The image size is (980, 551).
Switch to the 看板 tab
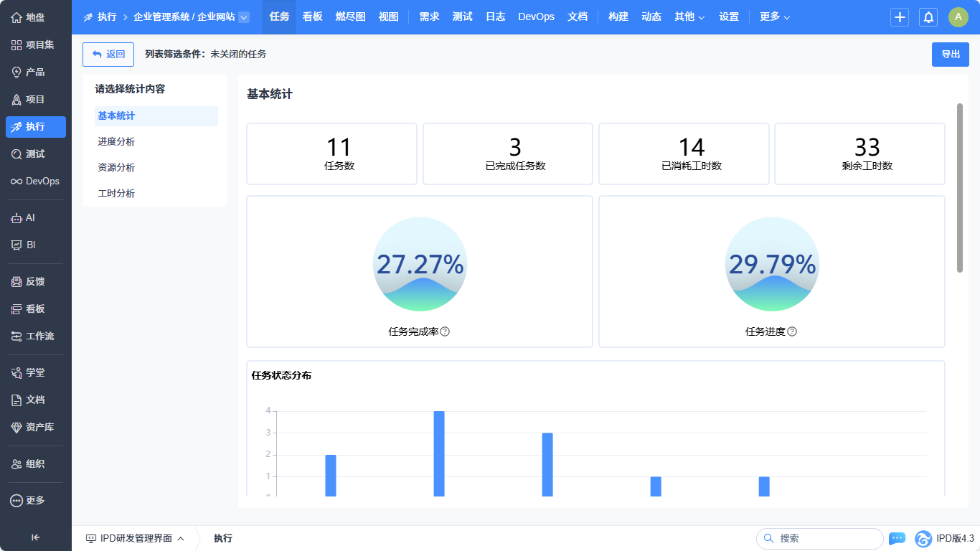pyautogui.click(x=312, y=17)
